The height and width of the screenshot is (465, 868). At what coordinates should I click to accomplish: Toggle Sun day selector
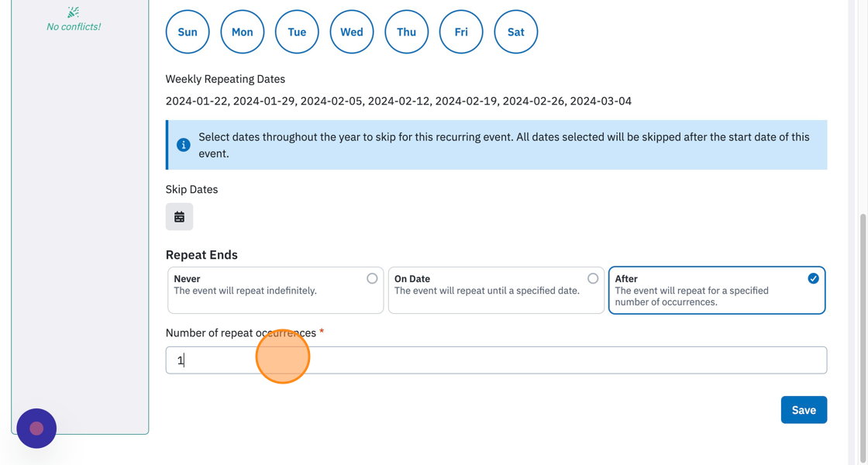pyautogui.click(x=188, y=32)
